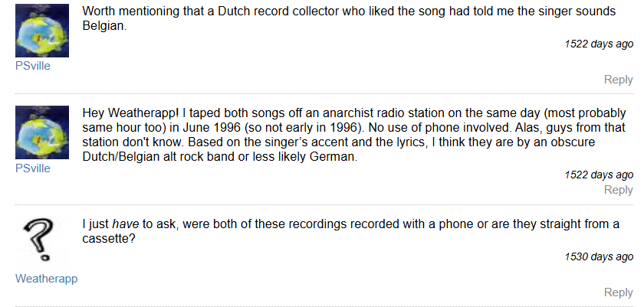The width and height of the screenshot is (644, 307).
Task: Click PSville's avatar beside the Dutch record collector comment
Action: [42, 31]
